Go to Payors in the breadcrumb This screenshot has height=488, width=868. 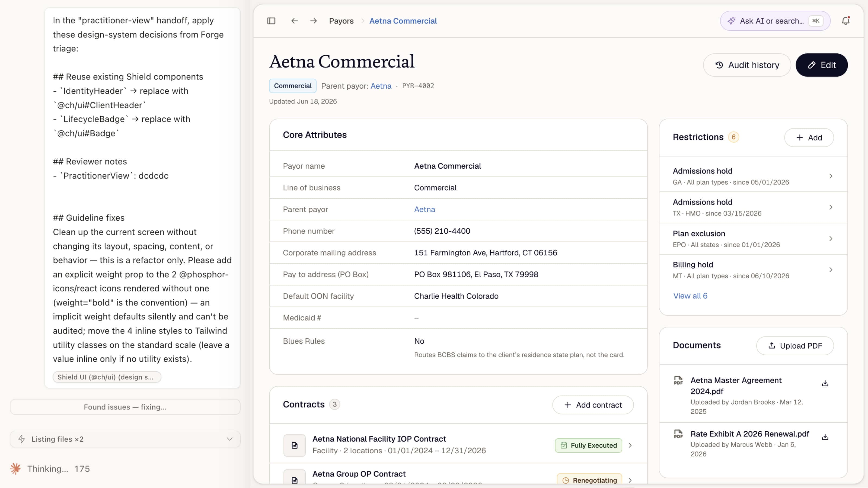(341, 21)
